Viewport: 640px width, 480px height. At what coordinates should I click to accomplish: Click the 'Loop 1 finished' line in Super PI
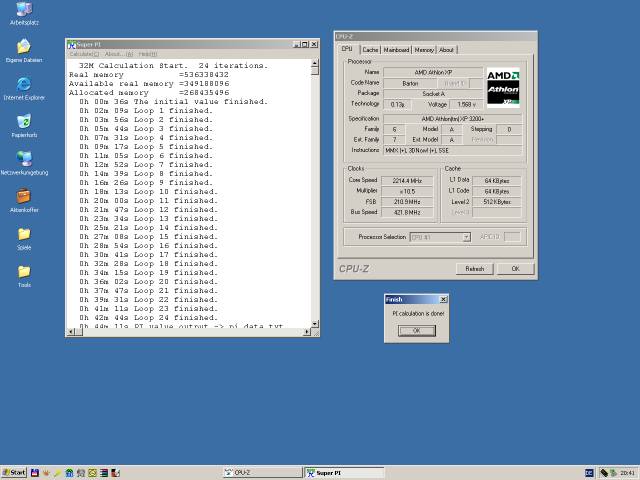click(146, 111)
